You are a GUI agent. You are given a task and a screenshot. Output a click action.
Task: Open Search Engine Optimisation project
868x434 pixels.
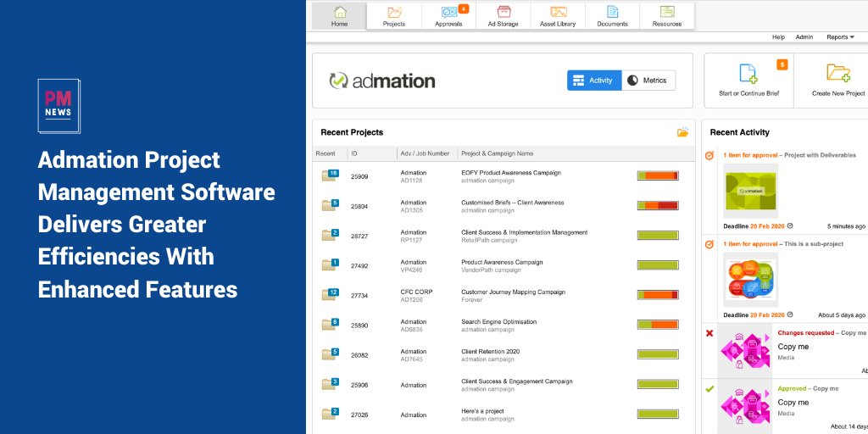coord(498,322)
